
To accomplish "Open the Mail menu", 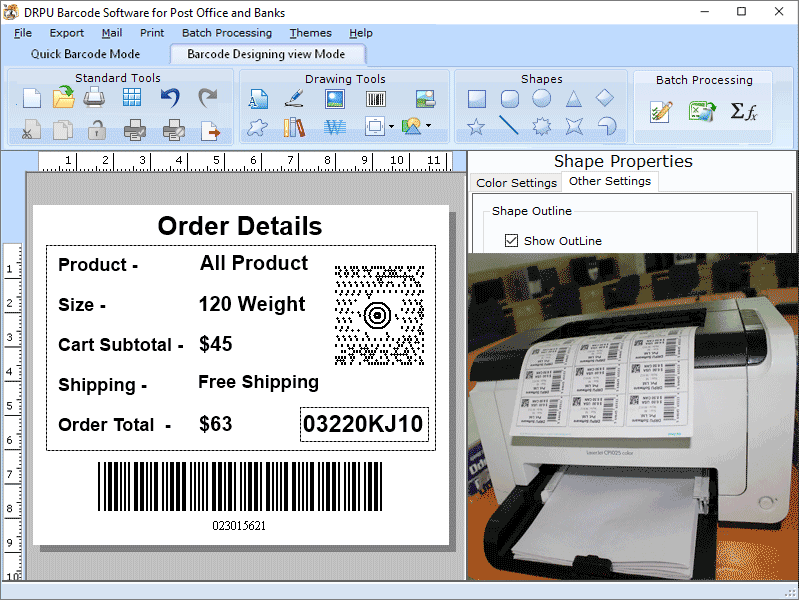I will [112, 33].
